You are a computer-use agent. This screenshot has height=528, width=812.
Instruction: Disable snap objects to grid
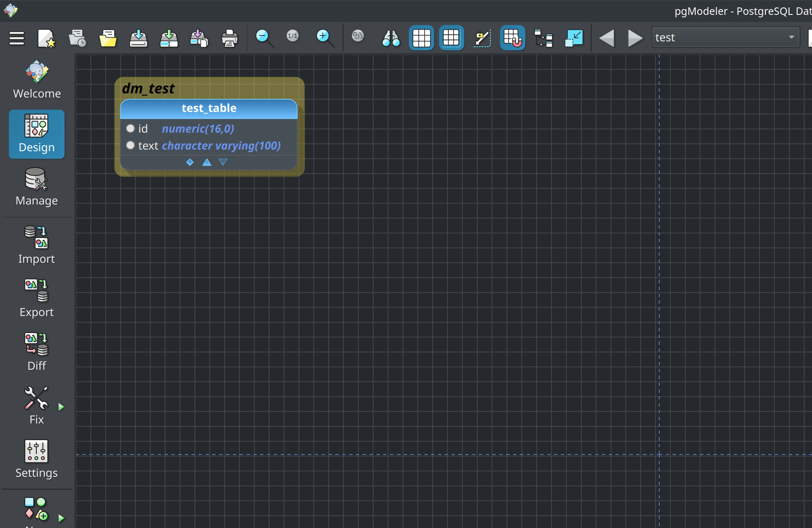[x=512, y=38]
